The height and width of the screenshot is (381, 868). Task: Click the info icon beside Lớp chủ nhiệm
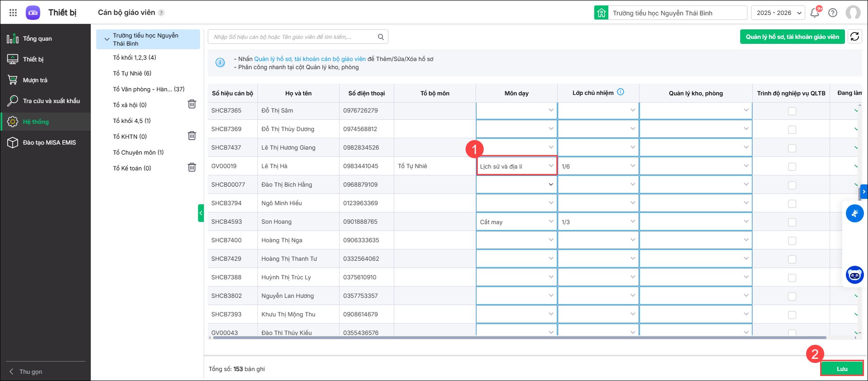pos(621,92)
